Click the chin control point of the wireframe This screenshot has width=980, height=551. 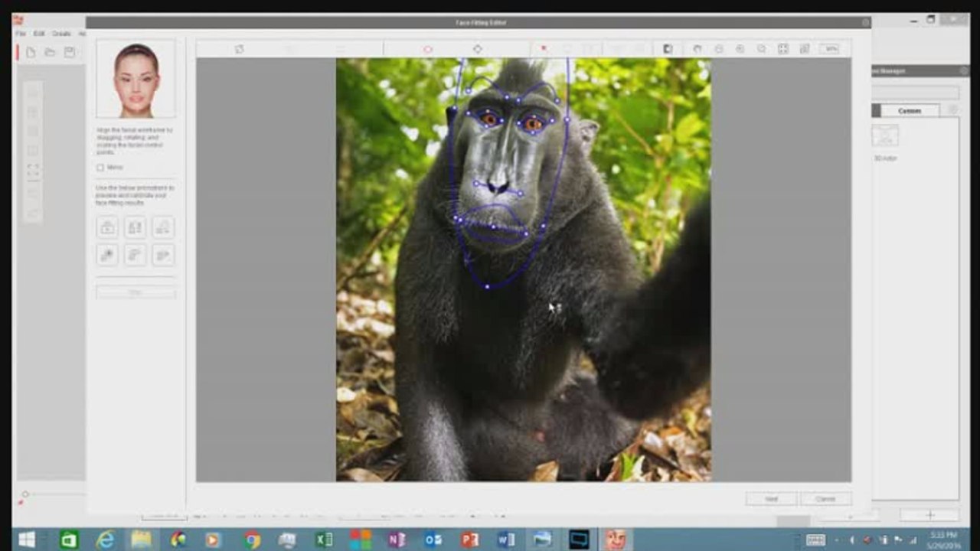tap(487, 286)
